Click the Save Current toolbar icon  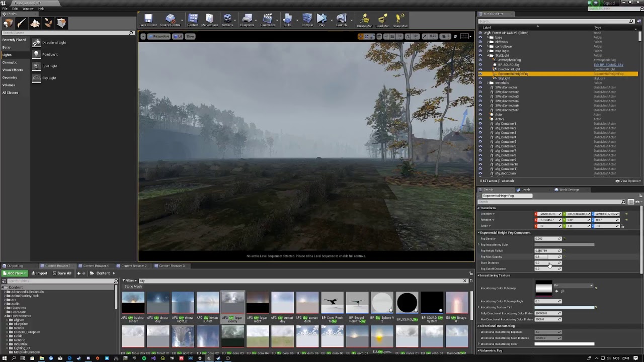pos(148,20)
